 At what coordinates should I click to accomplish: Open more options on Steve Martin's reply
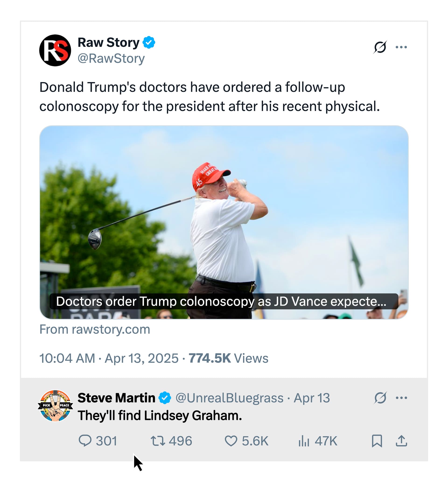pyautogui.click(x=401, y=398)
